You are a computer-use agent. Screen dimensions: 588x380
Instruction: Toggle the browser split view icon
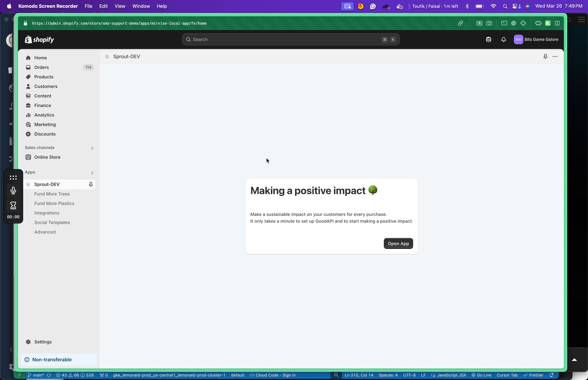557,23
